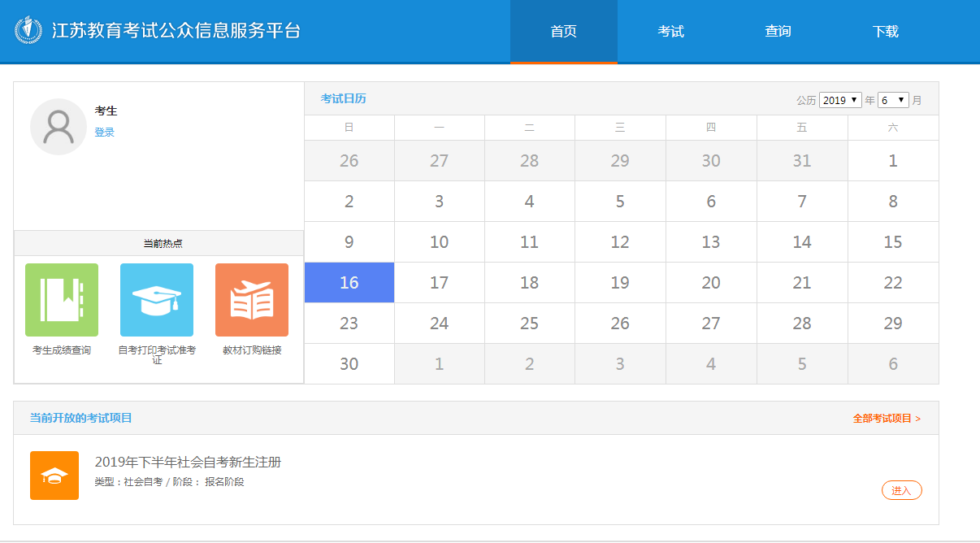The height and width of the screenshot is (543, 980).
Task: Click the green 考生成绩查询 notebook icon
Action: 62,300
